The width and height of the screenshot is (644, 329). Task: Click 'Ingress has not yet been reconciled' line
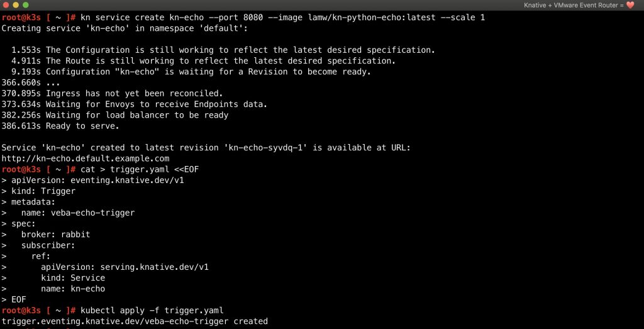click(119, 93)
